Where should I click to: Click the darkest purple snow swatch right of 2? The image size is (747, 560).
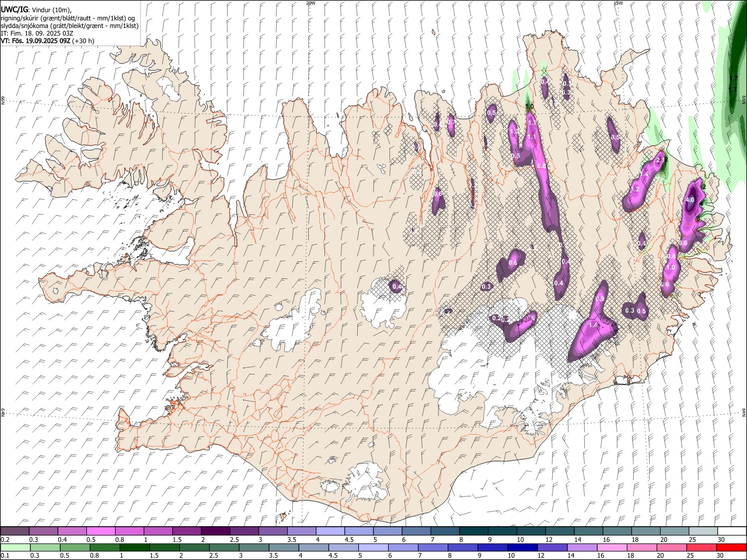click(x=215, y=531)
